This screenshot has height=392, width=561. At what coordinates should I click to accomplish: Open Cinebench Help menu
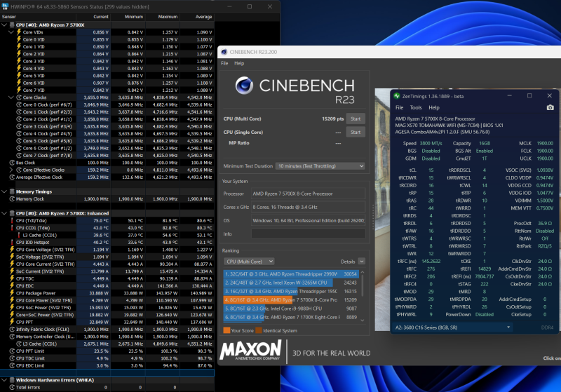239,63
